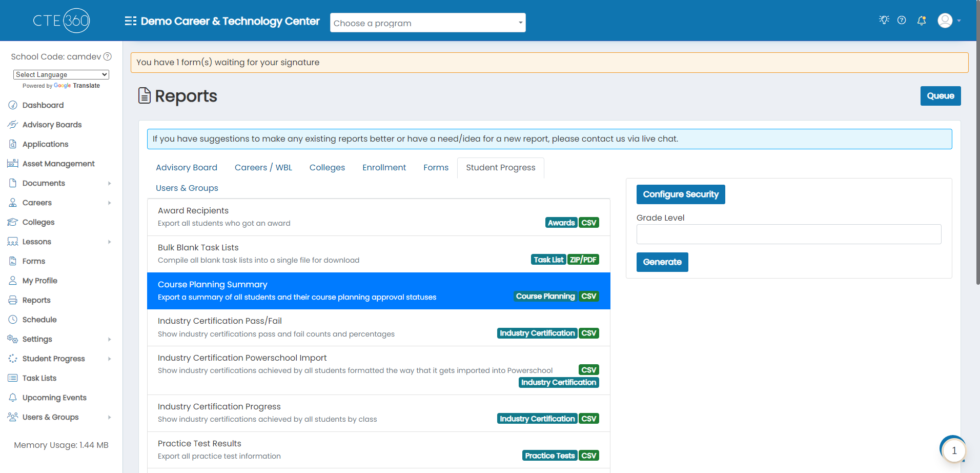The image size is (980, 473).
Task: Click the ZIP/PDF tag badge
Action: click(x=583, y=260)
